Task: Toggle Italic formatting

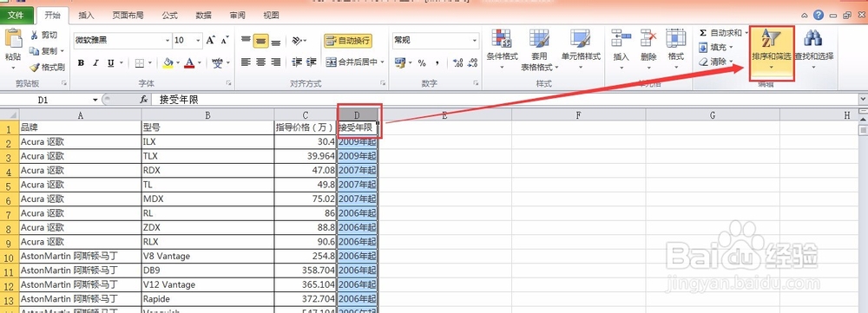Action: (96, 63)
